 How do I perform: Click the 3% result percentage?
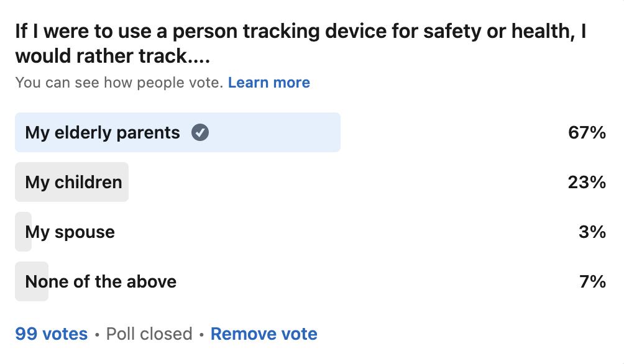592,232
